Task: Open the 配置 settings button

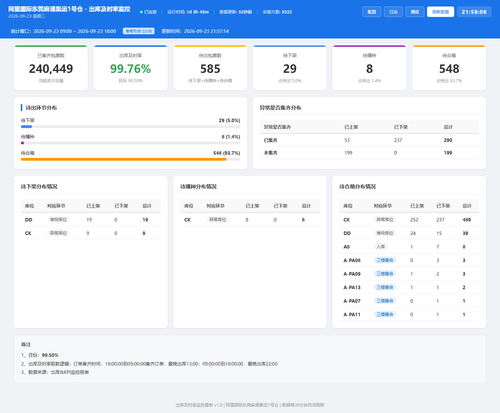Action: [x=372, y=12]
